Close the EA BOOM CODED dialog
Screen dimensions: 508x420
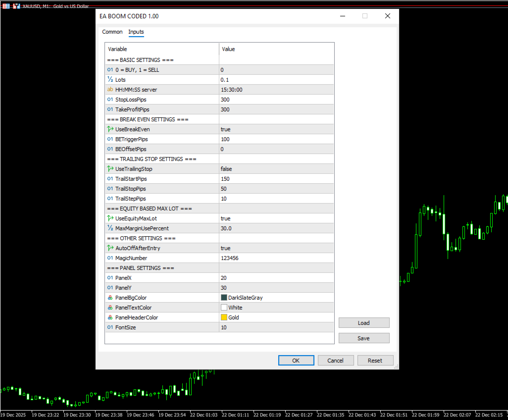(x=388, y=16)
